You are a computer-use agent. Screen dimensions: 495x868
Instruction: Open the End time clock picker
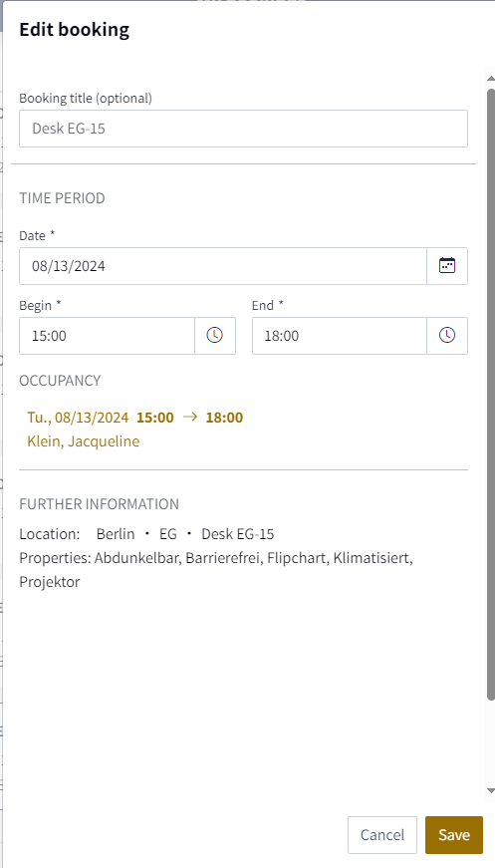[447, 336]
